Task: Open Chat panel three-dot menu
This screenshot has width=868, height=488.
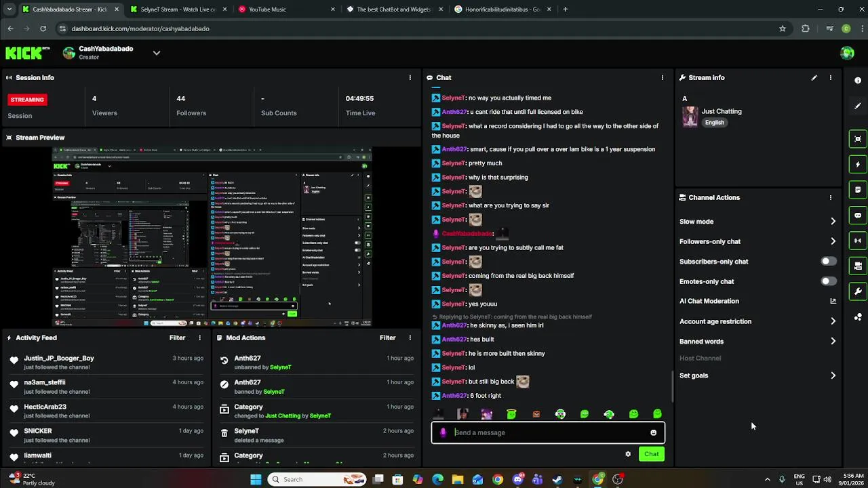Action: pyautogui.click(x=663, y=78)
